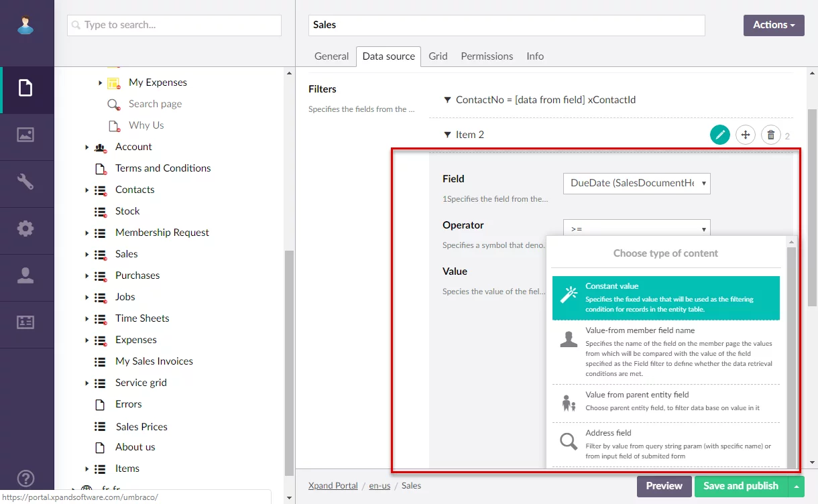Open the Field dropdown showing DueDate
Image resolution: width=818 pixels, height=504 pixels.
point(636,183)
